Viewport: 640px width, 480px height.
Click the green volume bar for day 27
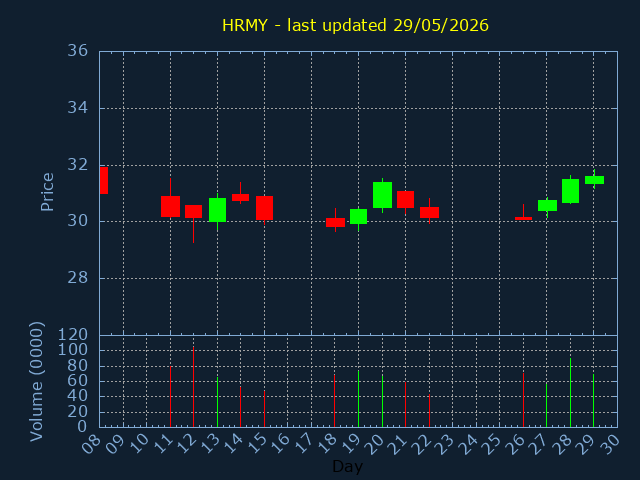click(546, 405)
